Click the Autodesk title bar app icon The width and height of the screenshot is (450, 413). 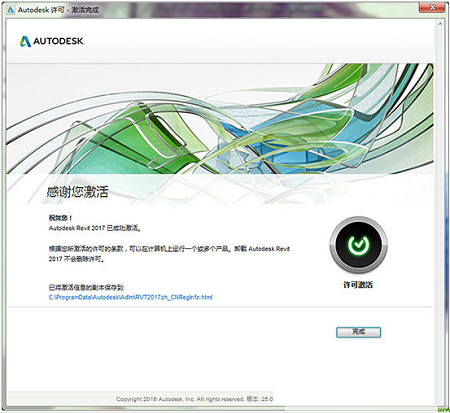click(11, 10)
